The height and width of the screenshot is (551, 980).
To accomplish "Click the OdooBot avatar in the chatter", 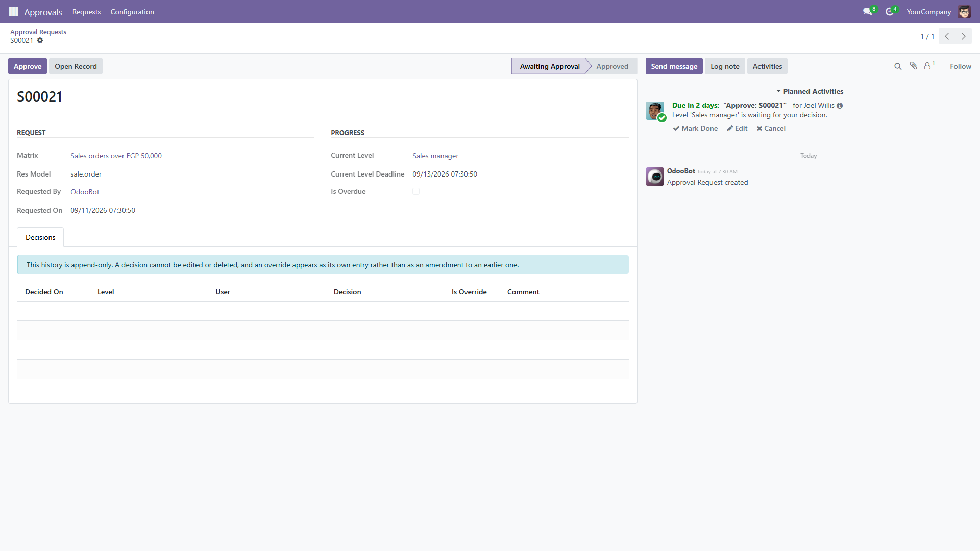I will point(655,177).
